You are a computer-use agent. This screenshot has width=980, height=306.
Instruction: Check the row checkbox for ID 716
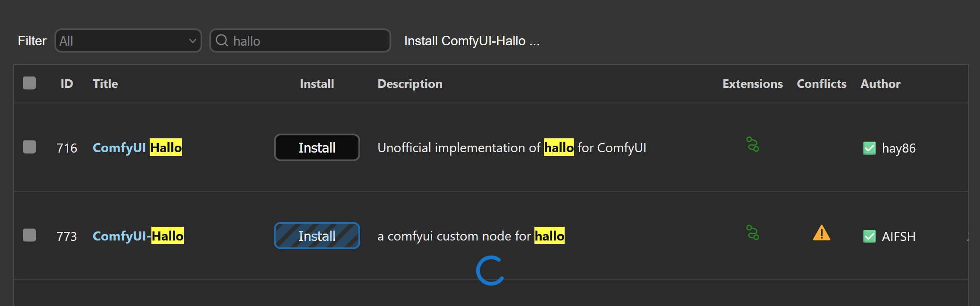[29, 147]
